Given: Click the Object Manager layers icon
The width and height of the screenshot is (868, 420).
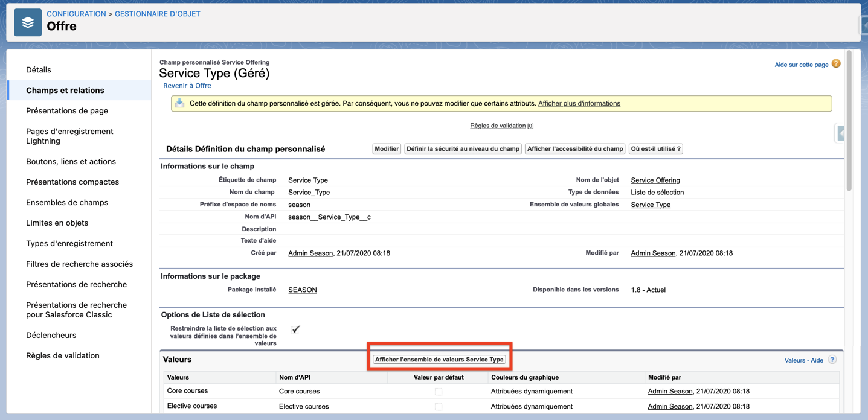Looking at the screenshot, I should point(28,22).
